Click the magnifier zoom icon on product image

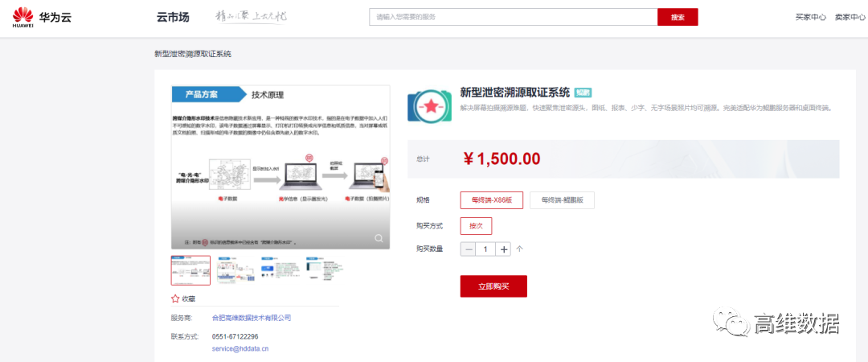point(379,237)
